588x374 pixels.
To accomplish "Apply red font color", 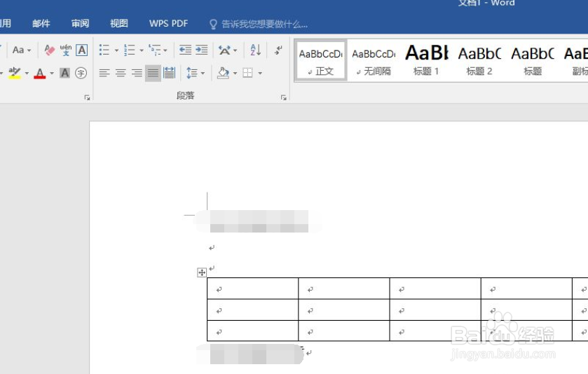I will [x=40, y=73].
